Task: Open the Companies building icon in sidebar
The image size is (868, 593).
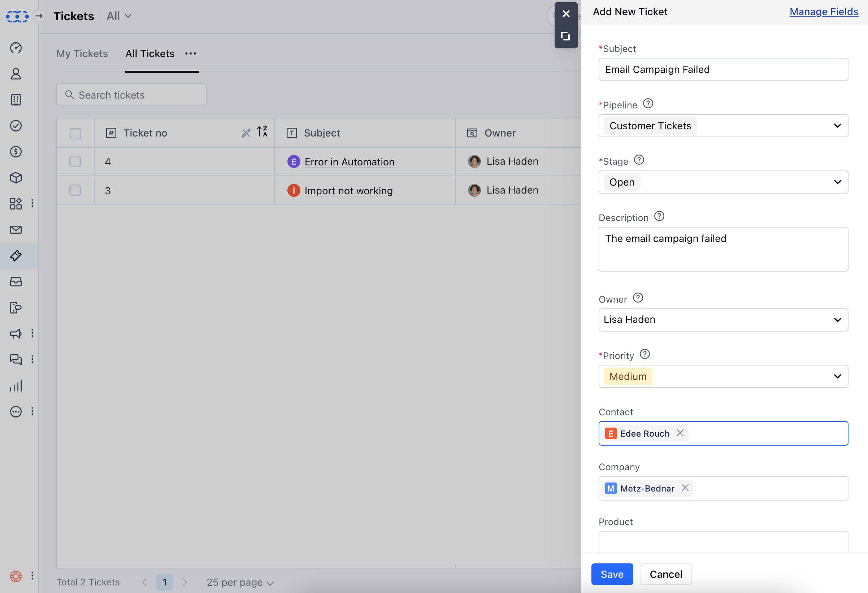Action: (x=16, y=100)
